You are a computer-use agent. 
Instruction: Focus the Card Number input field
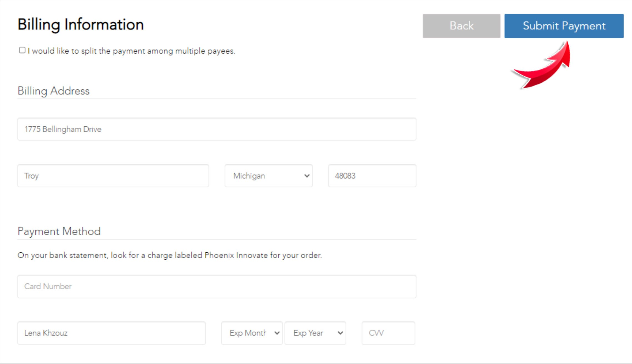(x=216, y=286)
